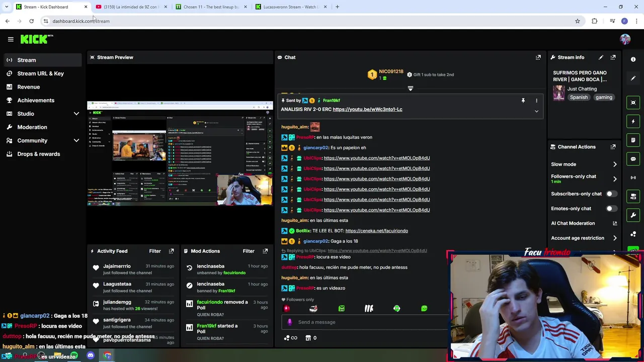
Task: Expand Slow mode options
Action: 615,164
